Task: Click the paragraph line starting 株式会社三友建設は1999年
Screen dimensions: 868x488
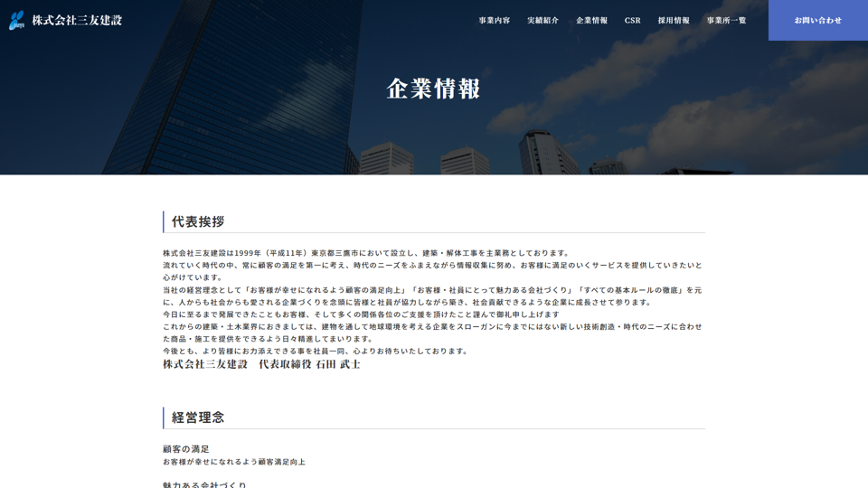Action: 366,253
